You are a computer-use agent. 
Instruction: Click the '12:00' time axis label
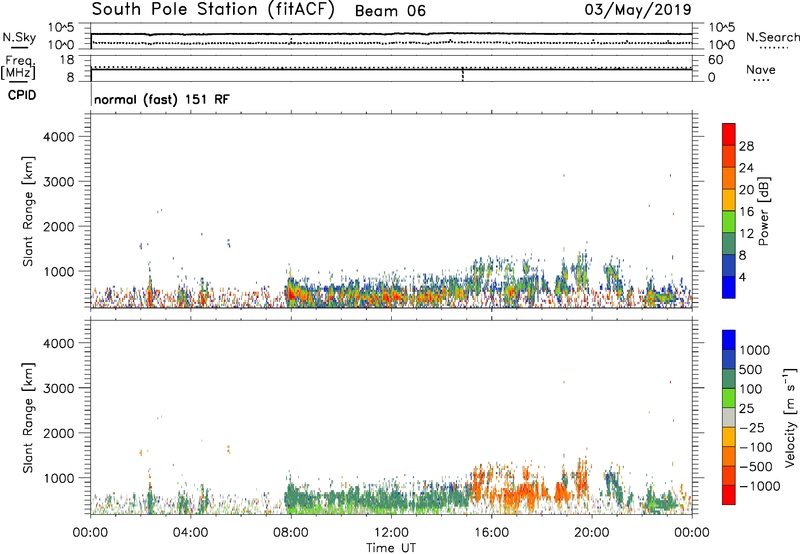[x=391, y=533]
